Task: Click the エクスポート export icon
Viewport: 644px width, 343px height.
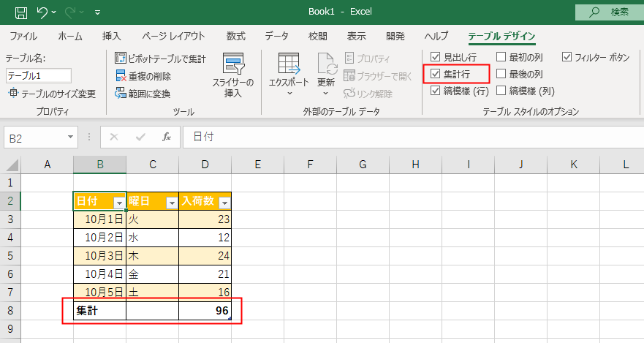Action: [289, 64]
